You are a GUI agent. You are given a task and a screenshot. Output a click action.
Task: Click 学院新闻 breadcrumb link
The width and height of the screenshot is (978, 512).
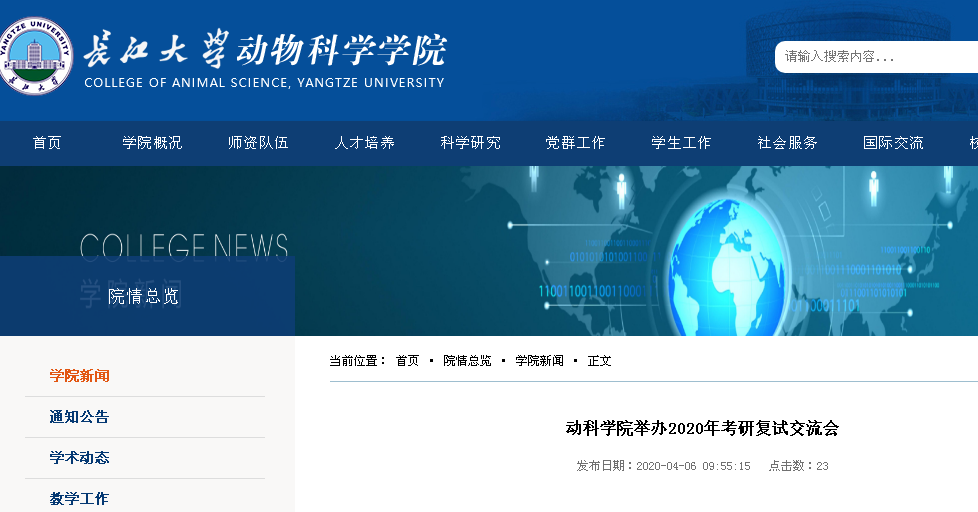click(539, 361)
